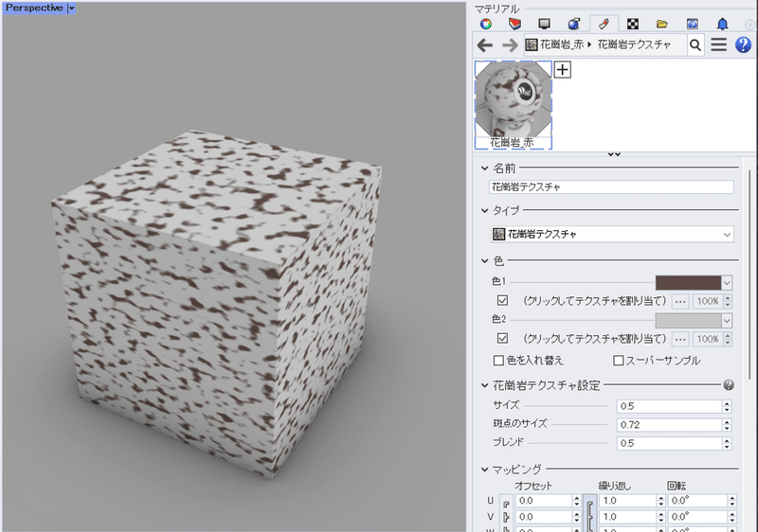Viewport: 758px width, 532px height.
Task: Click the V repeat field
Action: point(627,517)
